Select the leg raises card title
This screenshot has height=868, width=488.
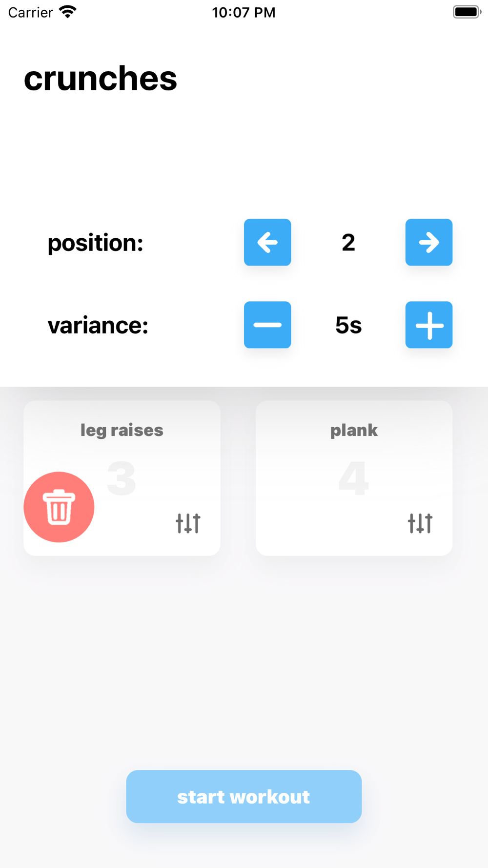[122, 430]
